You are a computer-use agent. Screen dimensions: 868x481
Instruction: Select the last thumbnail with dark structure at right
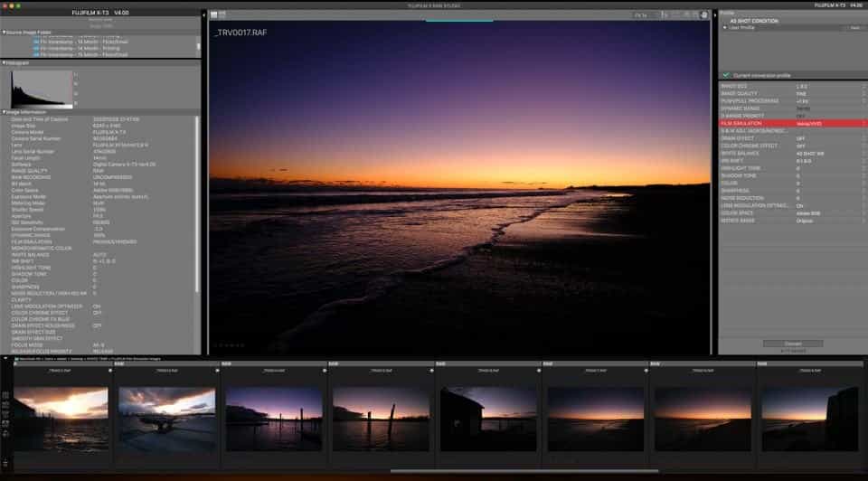(x=810, y=419)
